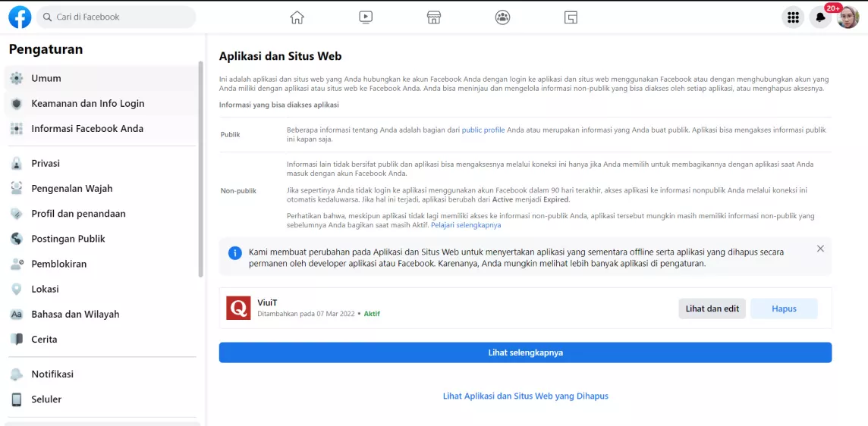Follow the Pelajari selengkapnya link
The height and width of the screenshot is (426, 868).
pos(466,226)
